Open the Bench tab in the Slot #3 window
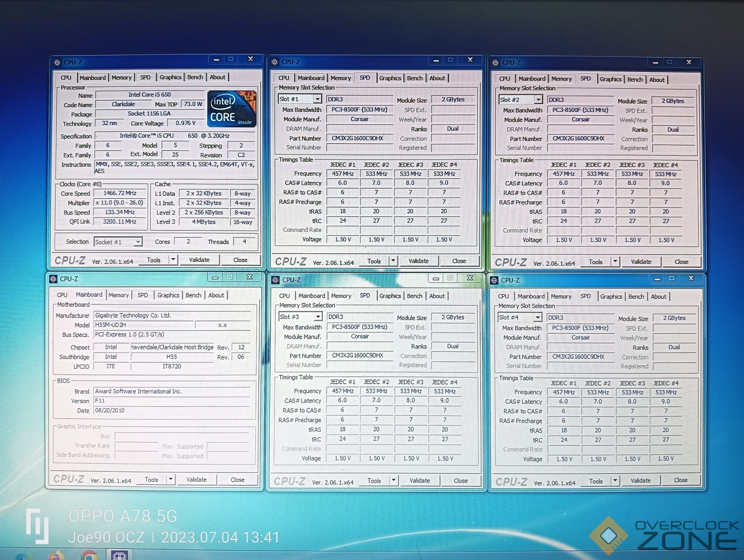Screen dimensions: 744x560 (414, 296)
